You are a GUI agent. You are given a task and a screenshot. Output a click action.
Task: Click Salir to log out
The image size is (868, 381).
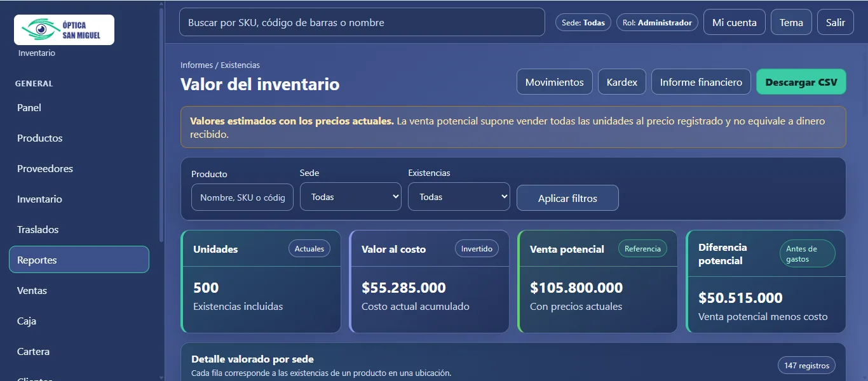click(836, 22)
